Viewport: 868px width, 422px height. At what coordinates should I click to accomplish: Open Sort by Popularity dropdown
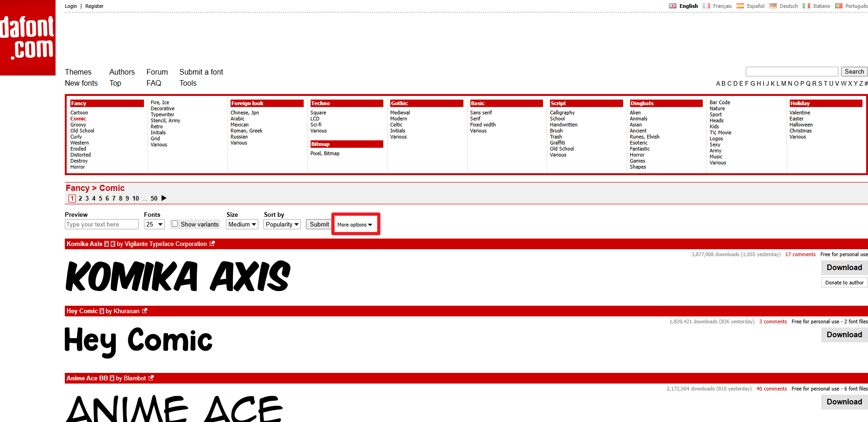coord(282,224)
